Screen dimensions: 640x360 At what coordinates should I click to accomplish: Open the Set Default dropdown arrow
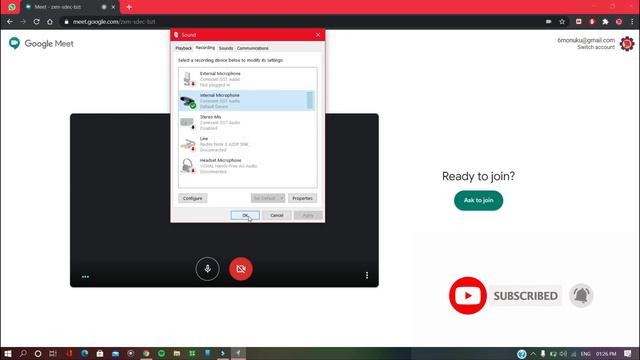pyautogui.click(x=282, y=198)
